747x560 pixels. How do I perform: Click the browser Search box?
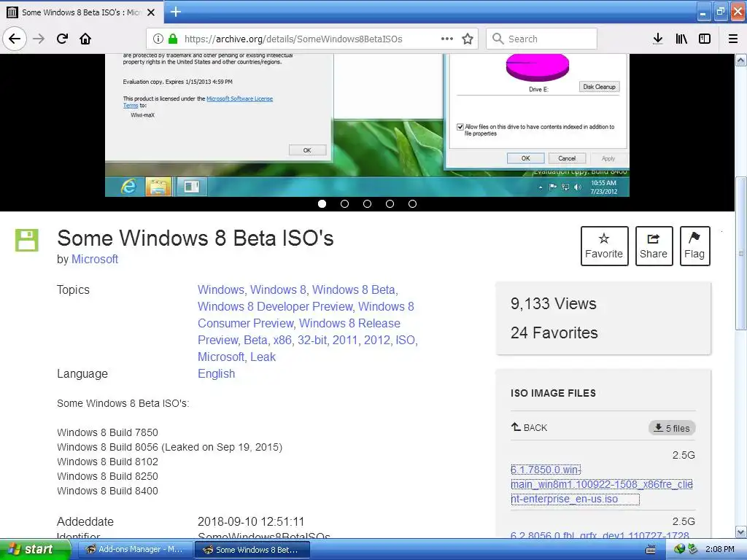point(542,39)
